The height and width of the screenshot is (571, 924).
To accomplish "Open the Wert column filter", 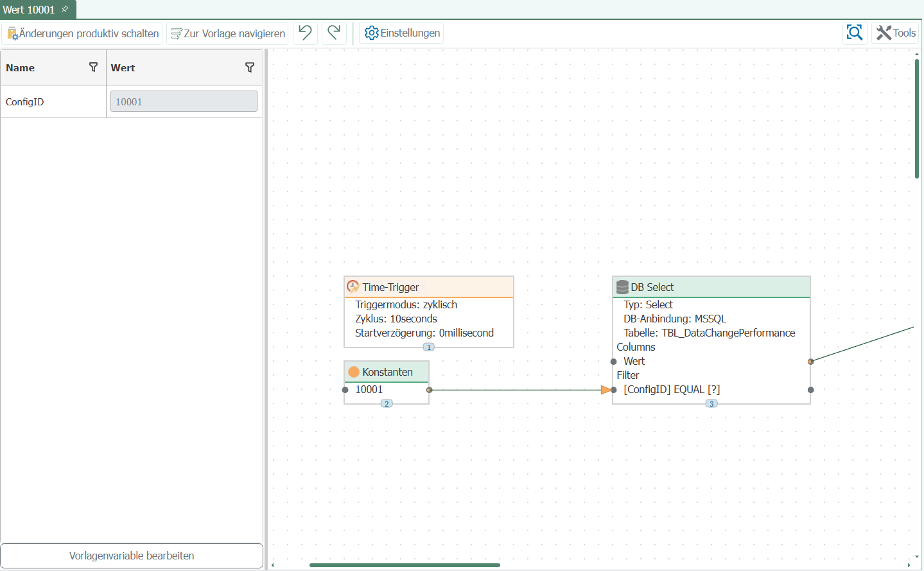I will (250, 67).
